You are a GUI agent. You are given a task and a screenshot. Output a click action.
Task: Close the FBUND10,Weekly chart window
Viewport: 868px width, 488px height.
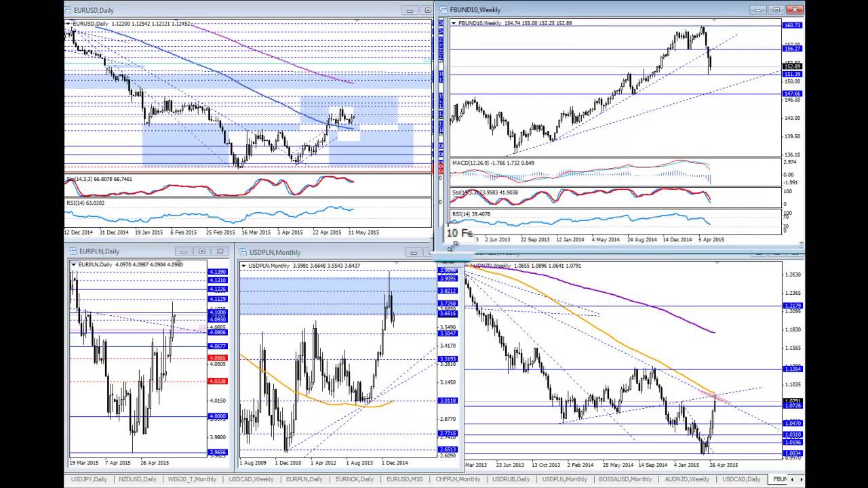pos(795,9)
